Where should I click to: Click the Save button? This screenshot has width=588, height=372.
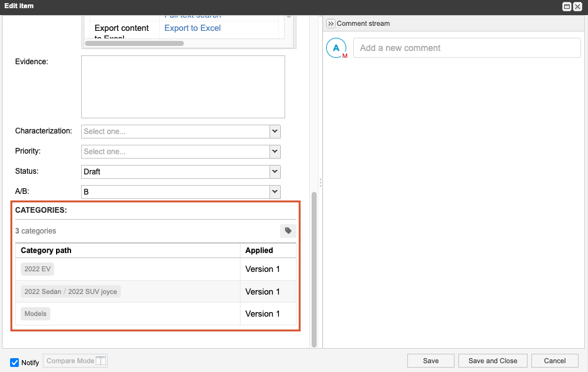coord(431,361)
